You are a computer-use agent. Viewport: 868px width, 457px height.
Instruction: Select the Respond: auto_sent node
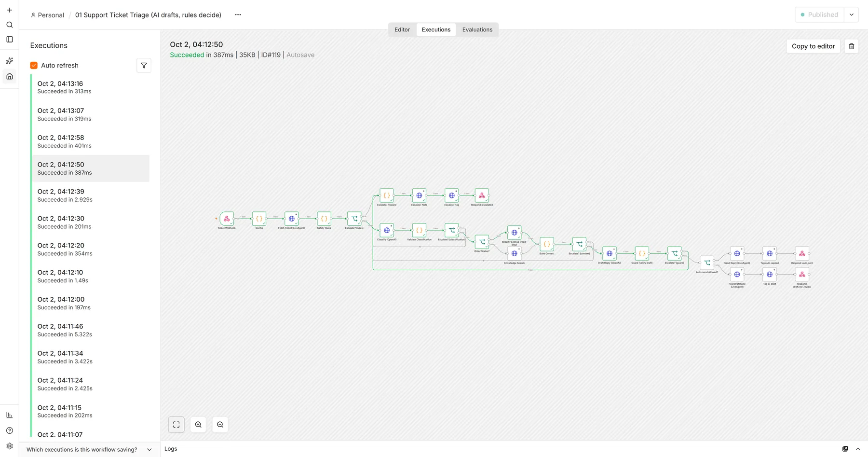[802, 253]
